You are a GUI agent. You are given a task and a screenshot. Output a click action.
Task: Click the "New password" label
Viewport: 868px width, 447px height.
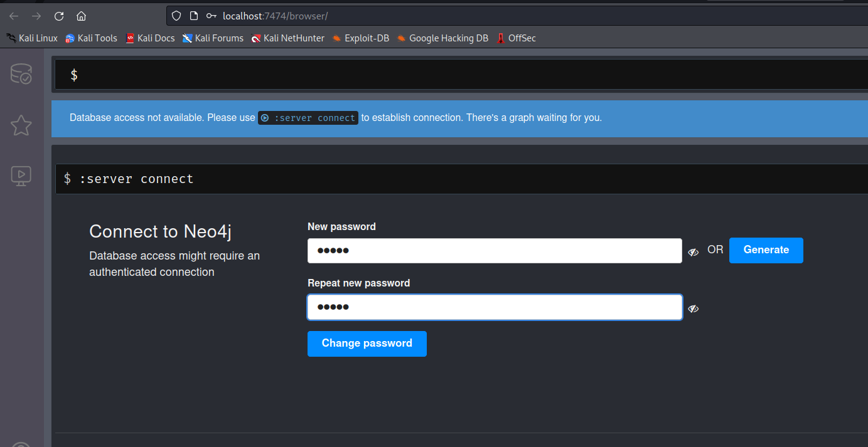341,227
